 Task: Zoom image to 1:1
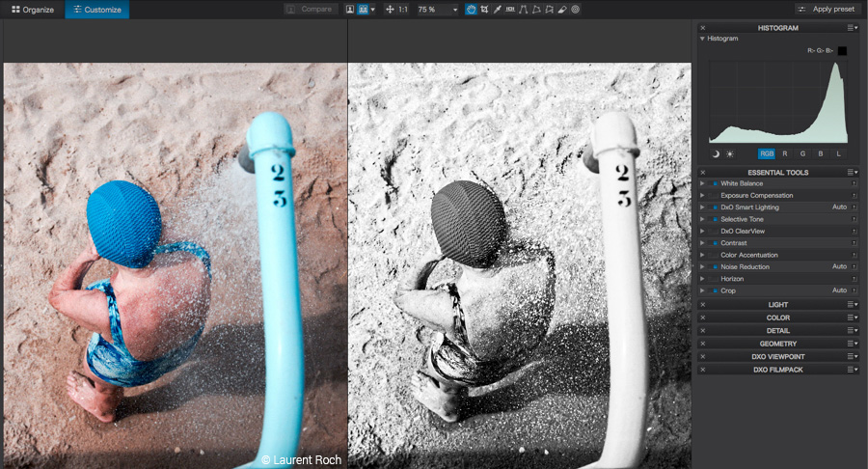tap(403, 10)
